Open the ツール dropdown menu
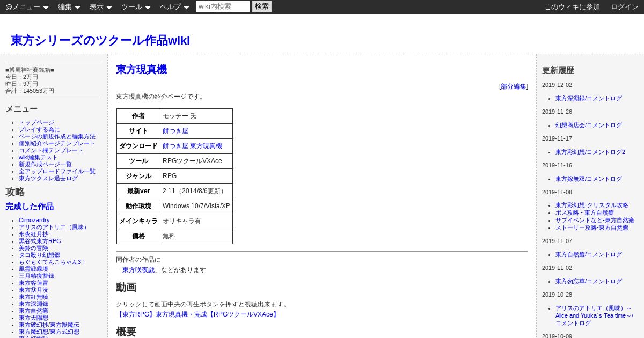Image resolution: width=644 pixels, height=338 pixels. point(136,7)
